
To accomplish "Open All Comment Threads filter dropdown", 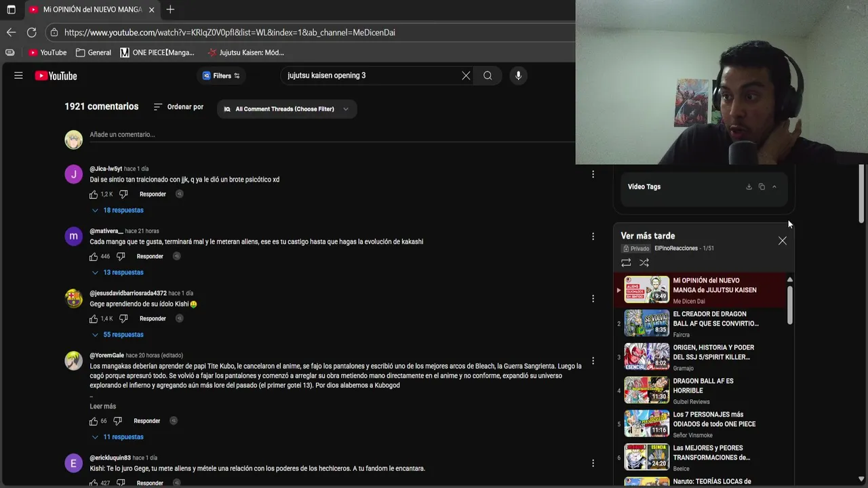I will tap(286, 109).
